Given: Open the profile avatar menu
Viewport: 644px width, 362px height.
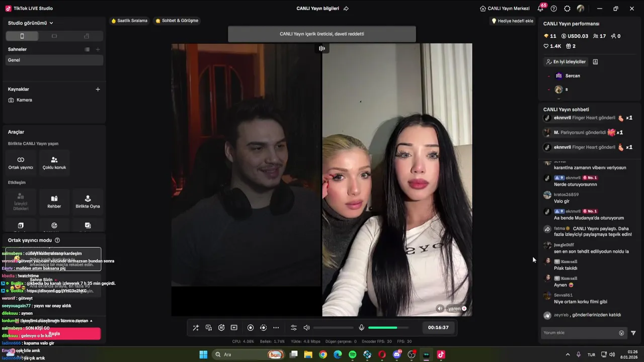Looking at the screenshot, I should point(581,9).
